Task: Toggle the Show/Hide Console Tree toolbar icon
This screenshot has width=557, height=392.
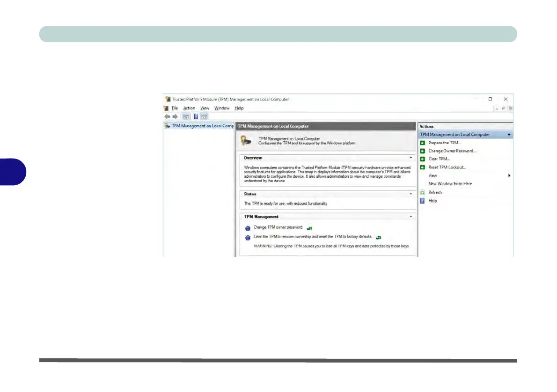Action: tap(186, 116)
